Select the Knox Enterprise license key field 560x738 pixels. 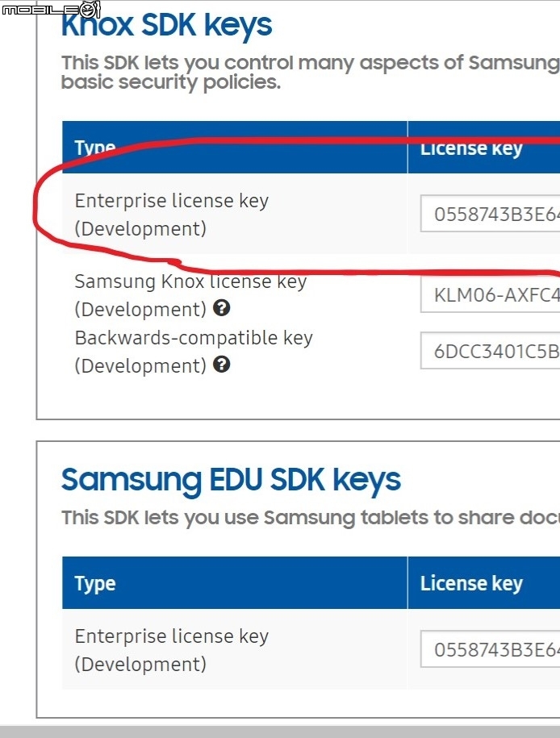(491, 214)
